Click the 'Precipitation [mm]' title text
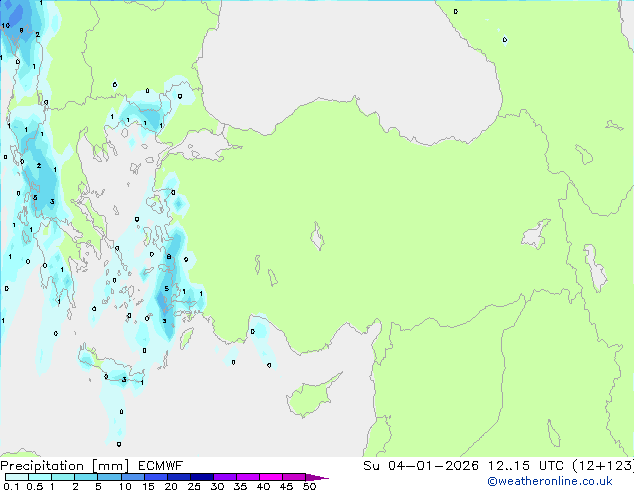Screen dimensions: 634x490 (65, 466)
